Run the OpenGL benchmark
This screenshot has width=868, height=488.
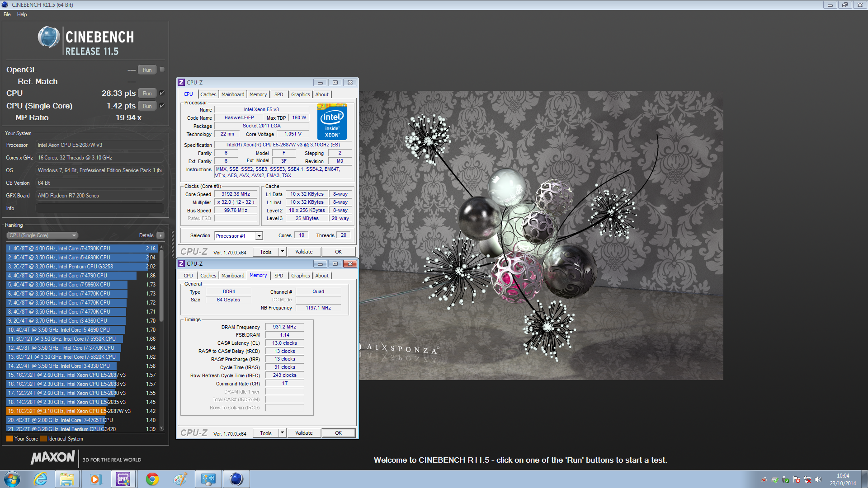147,70
